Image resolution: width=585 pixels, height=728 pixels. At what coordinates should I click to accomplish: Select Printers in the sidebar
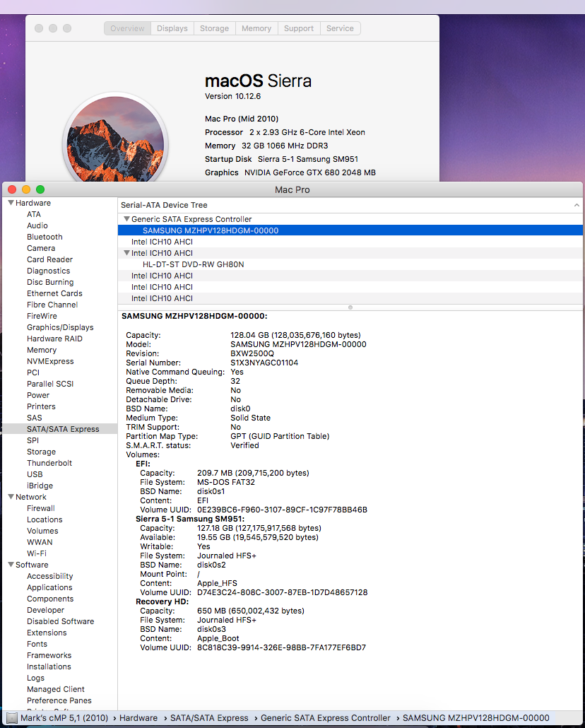[x=41, y=406]
